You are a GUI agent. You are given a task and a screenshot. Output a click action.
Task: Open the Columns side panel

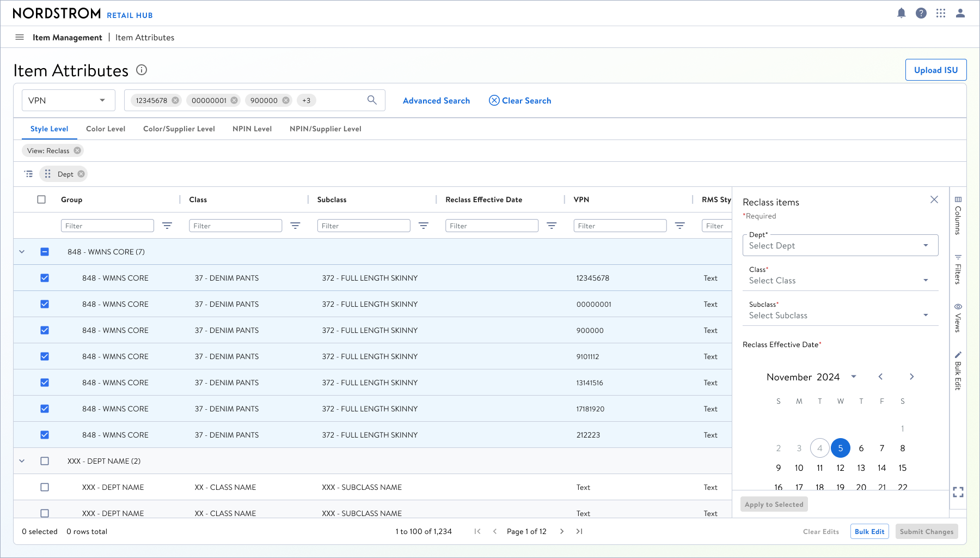tap(958, 216)
